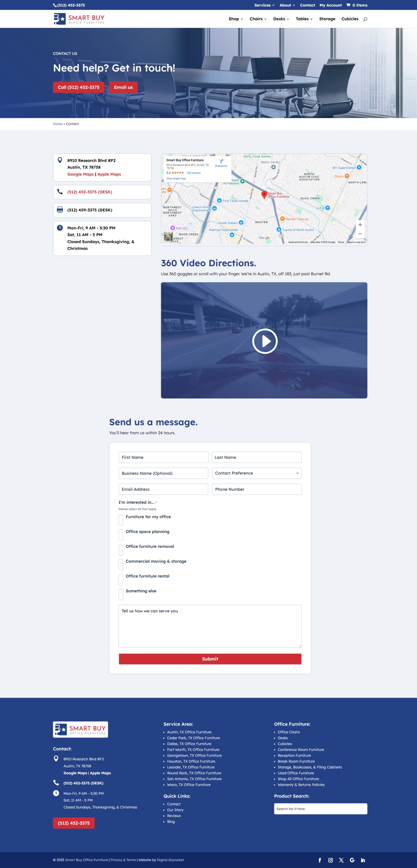This screenshot has width=417, height=868.
Task: Click the 'Email us' hero button
Action: 123,87
